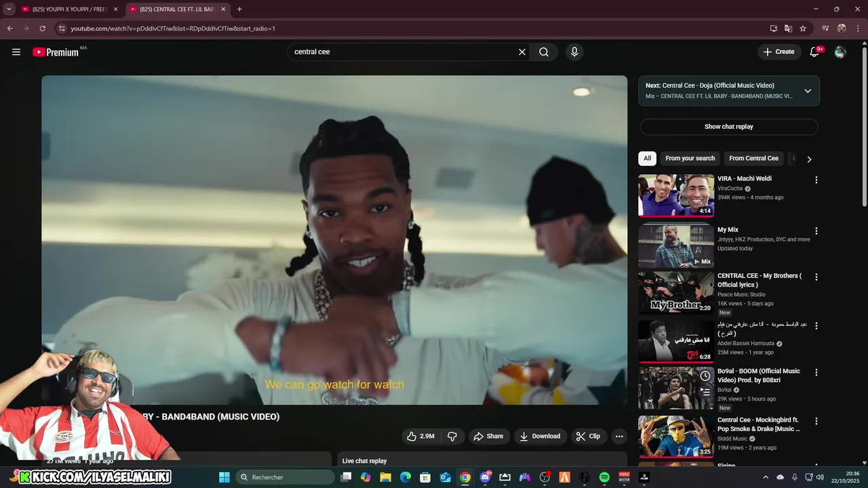Click the browser address bar URL

173,28
